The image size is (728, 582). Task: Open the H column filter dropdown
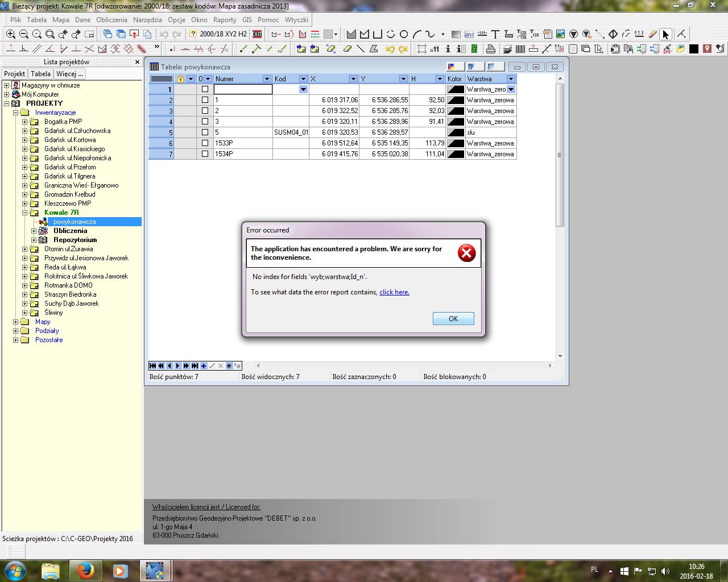coord(440,79)
